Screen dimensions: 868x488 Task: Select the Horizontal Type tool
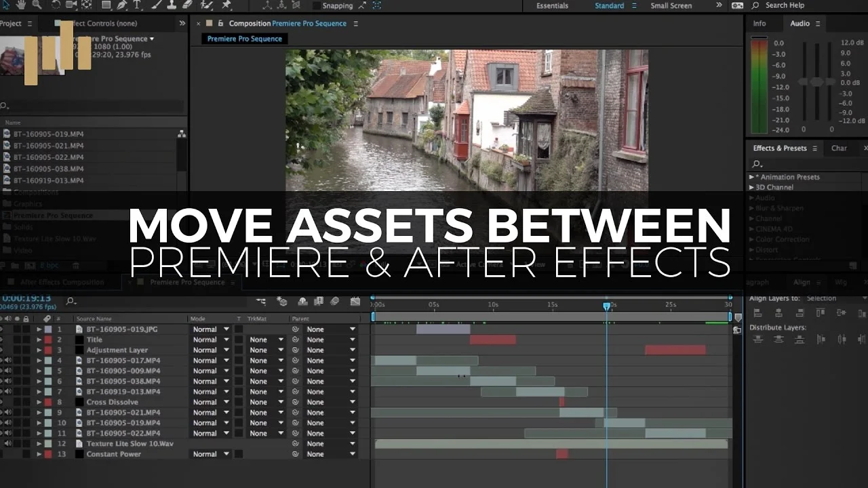coord(138,5)
